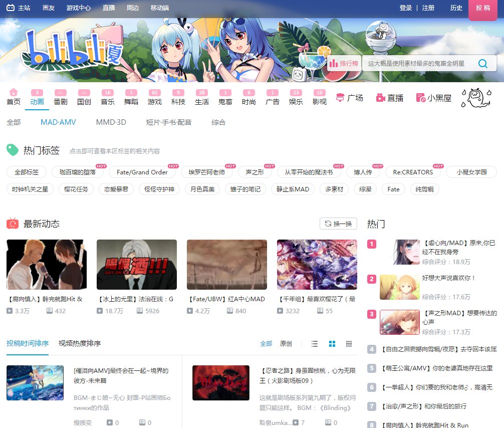The image size is (504, 428).
Task: Open 忍者之路 Blinding video thumbnail
Action: [221, 383]
